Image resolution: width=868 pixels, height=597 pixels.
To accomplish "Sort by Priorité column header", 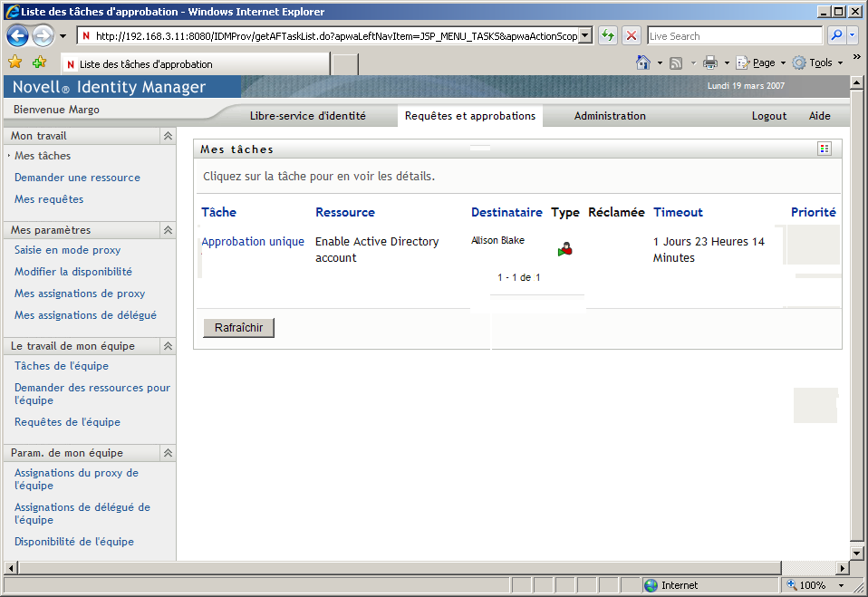I will coord(814,213).
